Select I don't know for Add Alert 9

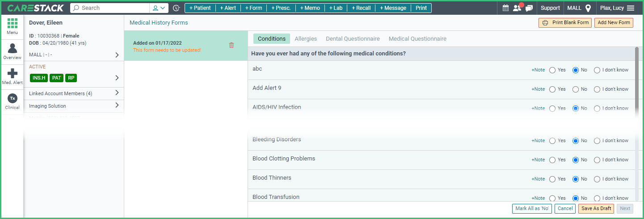597,89
